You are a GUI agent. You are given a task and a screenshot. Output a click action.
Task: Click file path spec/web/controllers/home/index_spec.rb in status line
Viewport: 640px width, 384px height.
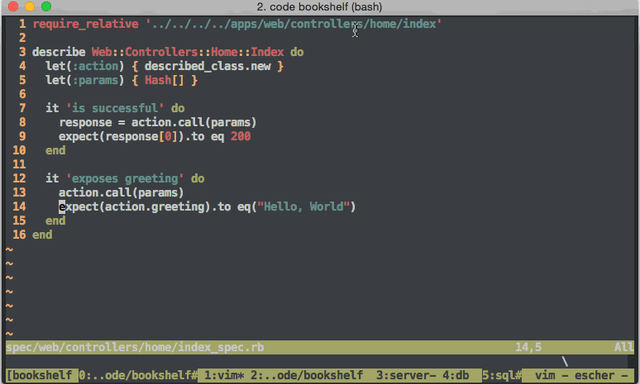(x=135, y=347)
